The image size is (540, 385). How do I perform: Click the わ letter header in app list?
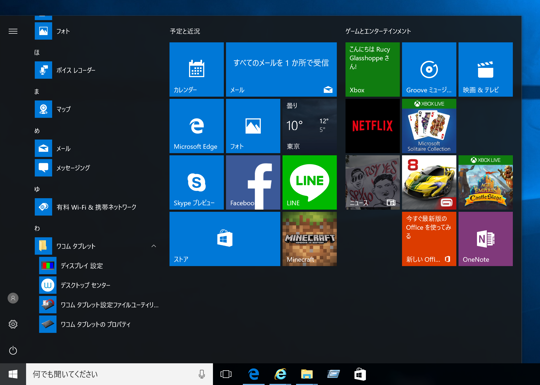(37, 228)
